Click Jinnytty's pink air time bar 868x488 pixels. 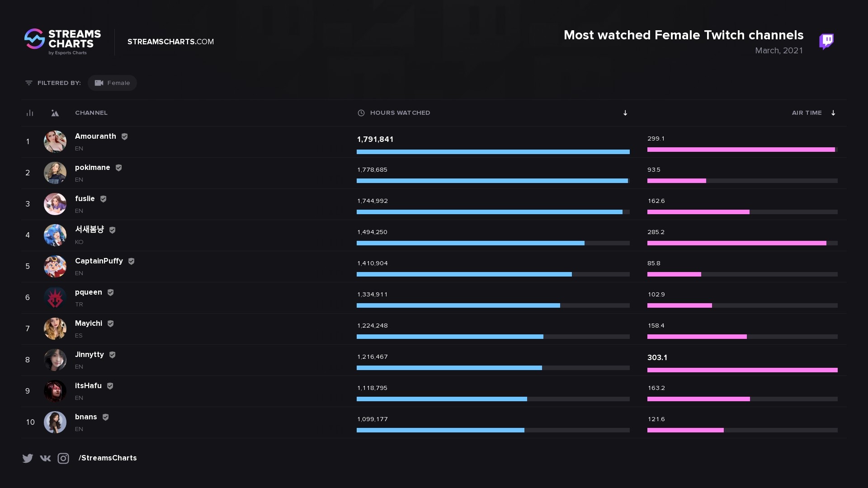(x=742, y=370)
